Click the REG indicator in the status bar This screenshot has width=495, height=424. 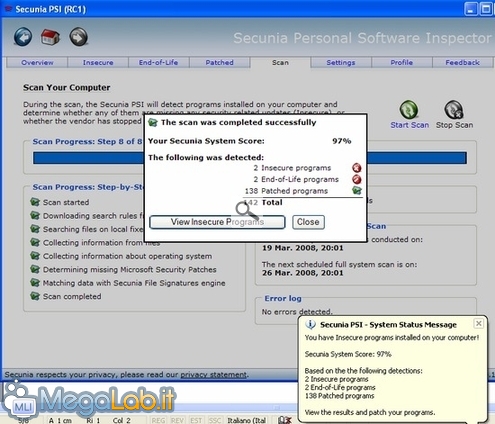coord(158,420)
